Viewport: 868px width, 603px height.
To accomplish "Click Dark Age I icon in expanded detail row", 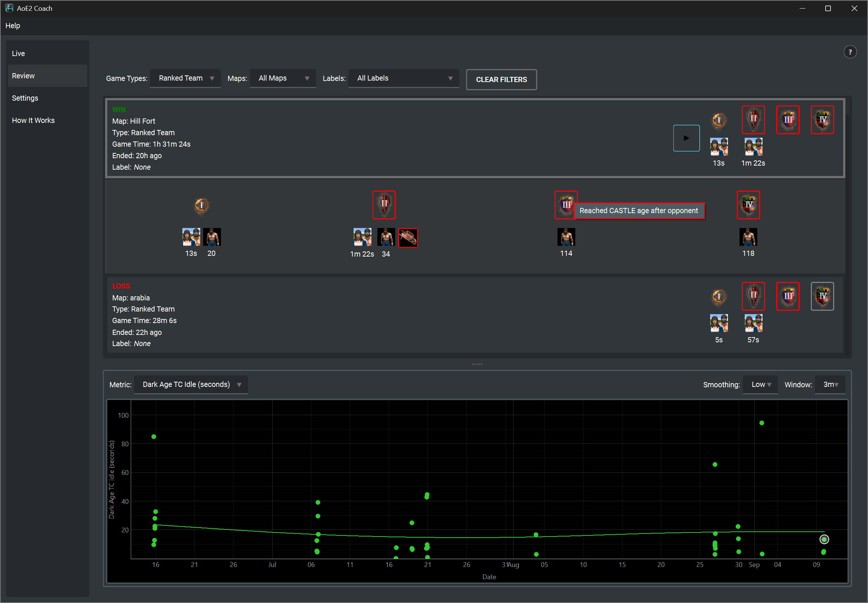I will tap(201, 205).
